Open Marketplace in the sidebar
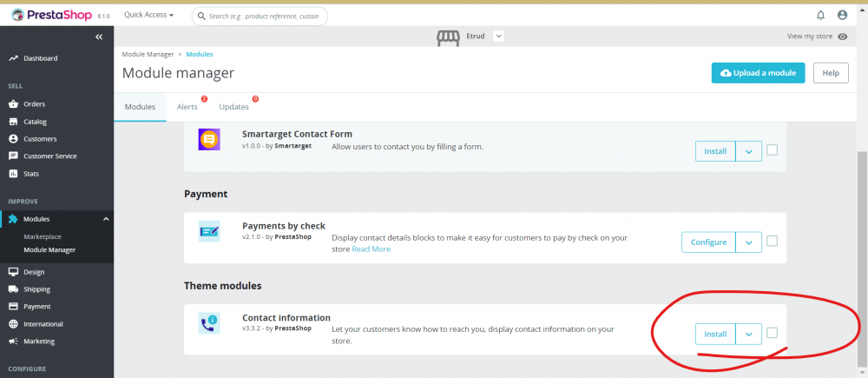This screenshot has width=868, height=378. point(42,236)
